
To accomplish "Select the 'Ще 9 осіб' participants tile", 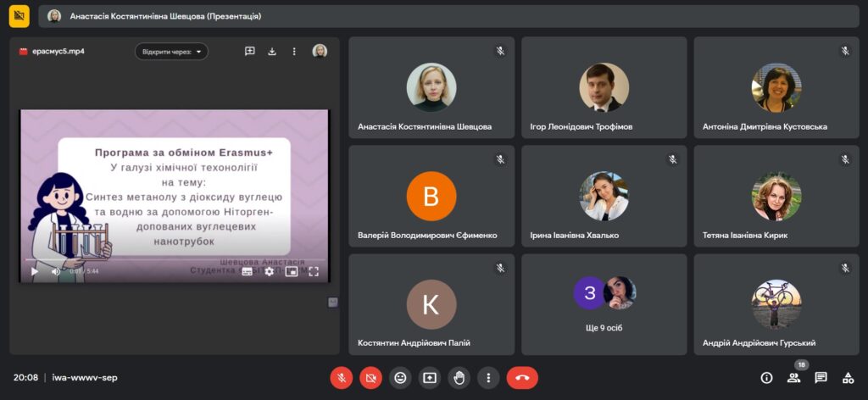I will click(604, 304).
